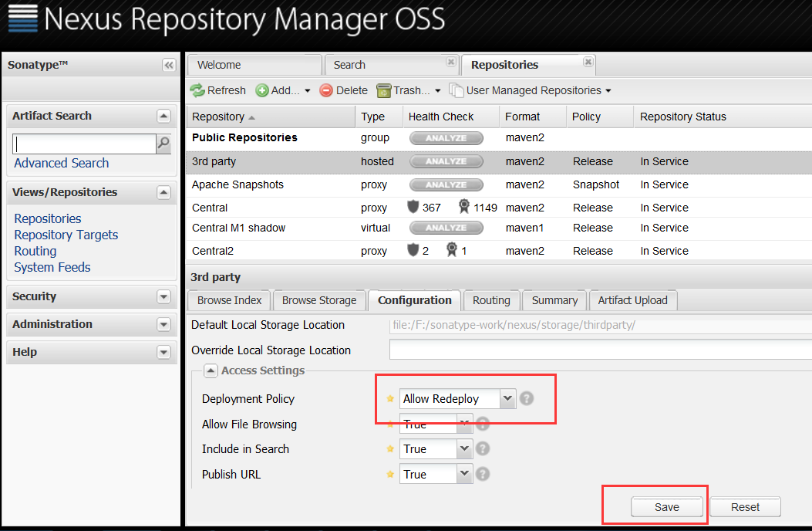Image resolution: width=812 pixels, height=531 pixels.
Task: Expand the Administration panel
Action: tap(163, 325)
